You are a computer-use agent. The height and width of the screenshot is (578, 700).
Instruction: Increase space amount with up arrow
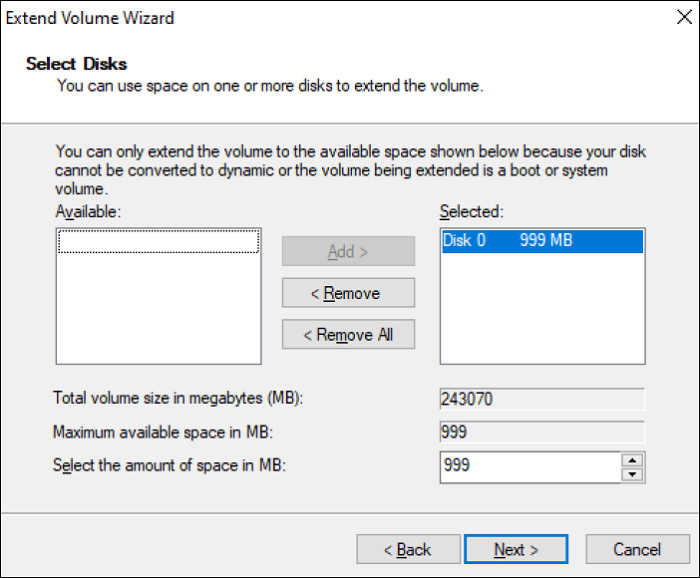[632, 460]
